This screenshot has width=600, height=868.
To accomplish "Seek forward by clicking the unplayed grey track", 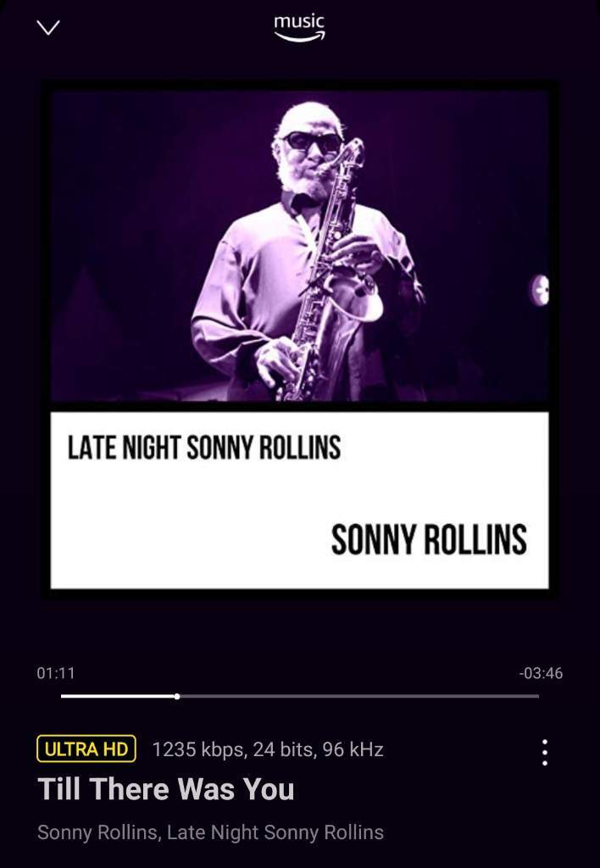I will [x=360, y=697].
